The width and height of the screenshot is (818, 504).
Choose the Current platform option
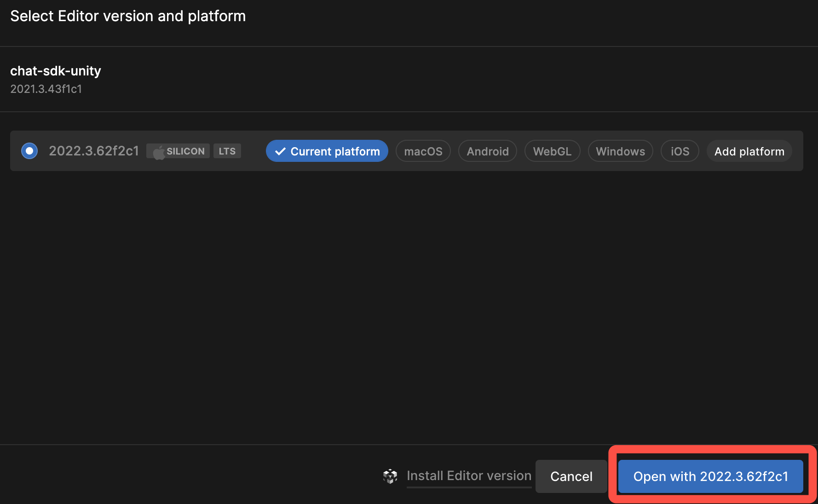coord(327,151)
